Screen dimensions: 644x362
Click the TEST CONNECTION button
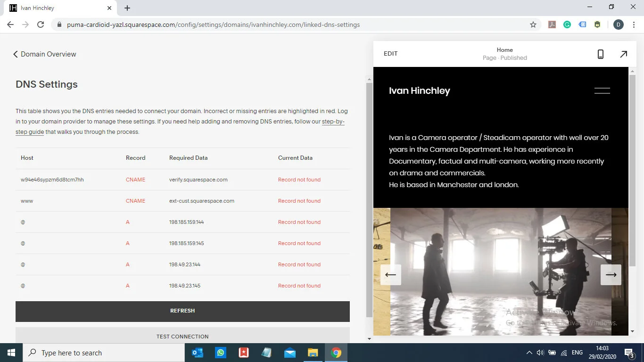[182, 336]
